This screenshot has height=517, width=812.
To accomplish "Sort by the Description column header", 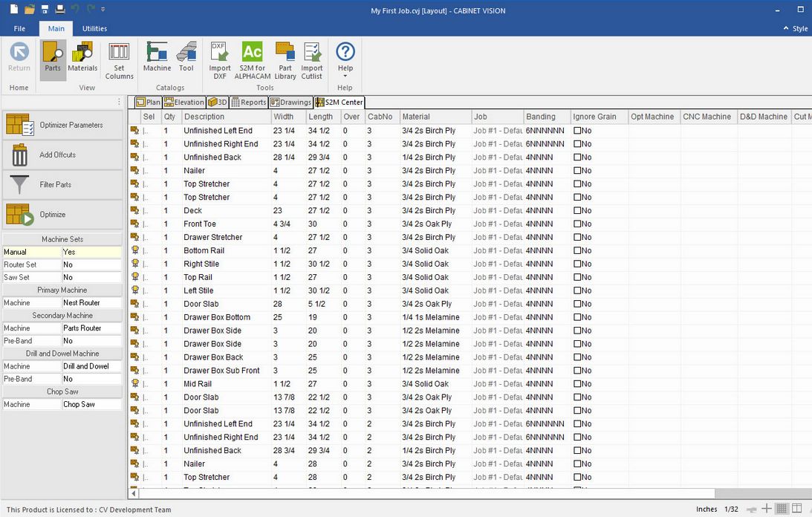I will coord(225,117).
